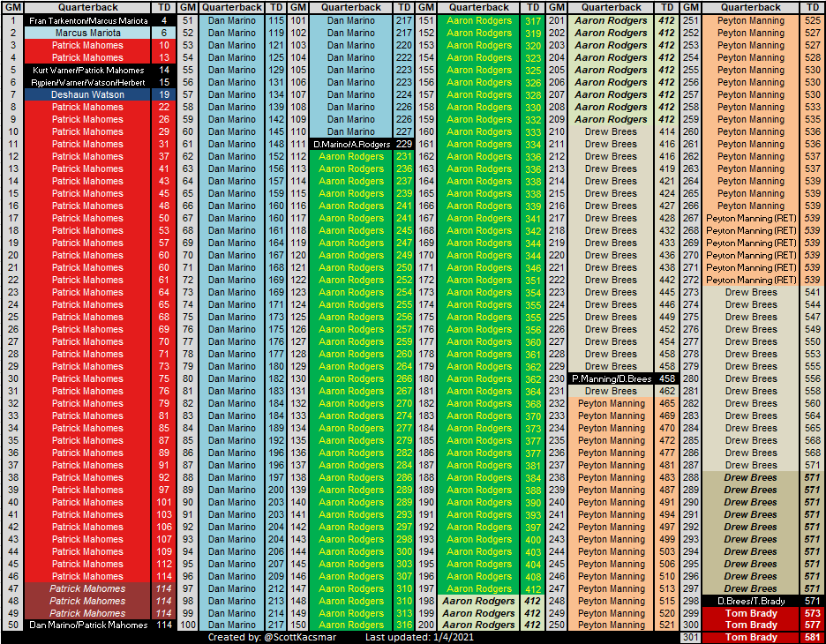Click the TD value 581 cell
Image resolution: width=826 pixels, height=644 pixels.
tap(812, 638)
